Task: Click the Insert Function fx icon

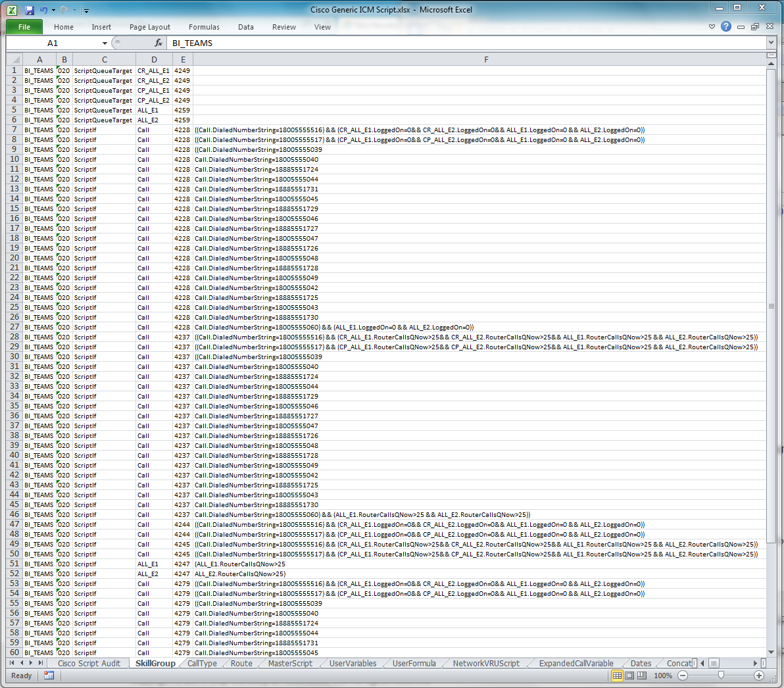Action: pyautogui.click(x=159, y=43)
